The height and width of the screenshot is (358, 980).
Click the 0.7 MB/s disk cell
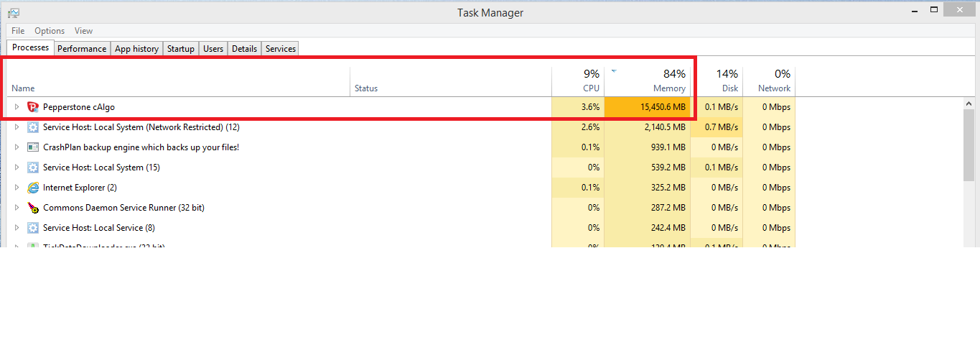pyautogui.click(x=717, y=127)
